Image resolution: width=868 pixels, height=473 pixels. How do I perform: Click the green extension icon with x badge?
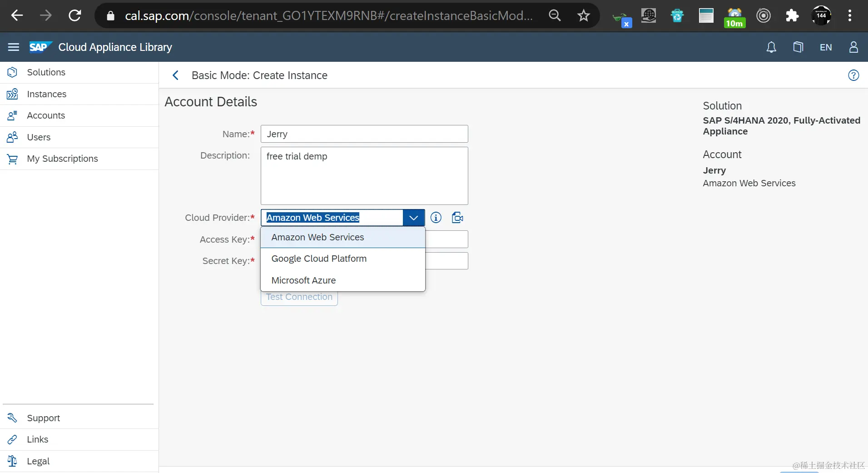pyautogui.click(x=621, y=19)
